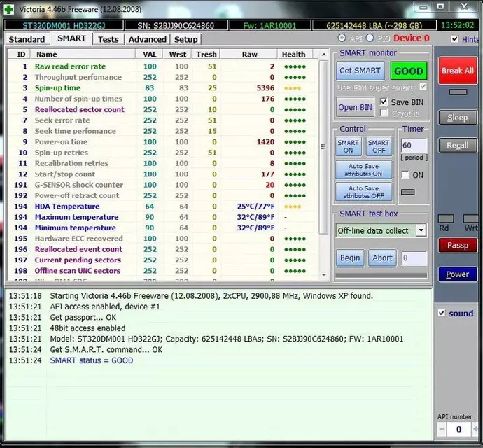This screenshot has height=448, width=483.
Task: Click the SMART table scrollbar thumb
Action: 323,147
